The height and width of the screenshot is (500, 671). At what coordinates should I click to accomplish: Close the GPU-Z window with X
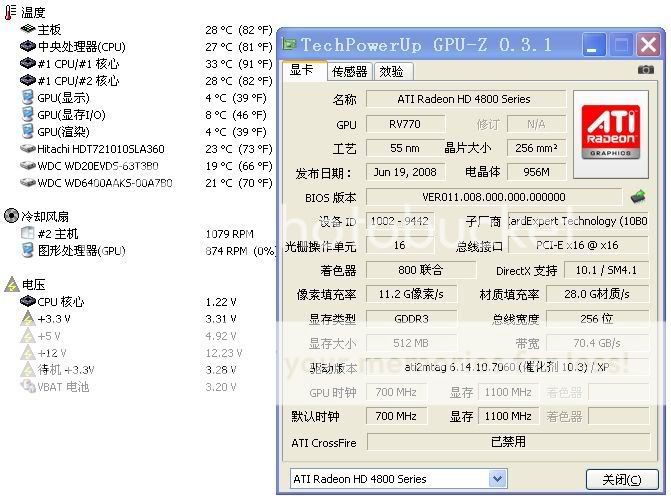(649, 44)
